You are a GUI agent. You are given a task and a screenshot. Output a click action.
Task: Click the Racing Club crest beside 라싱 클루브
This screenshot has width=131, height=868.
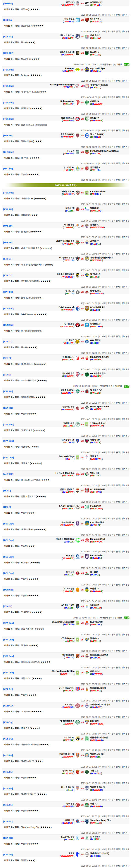click(78, 20)
